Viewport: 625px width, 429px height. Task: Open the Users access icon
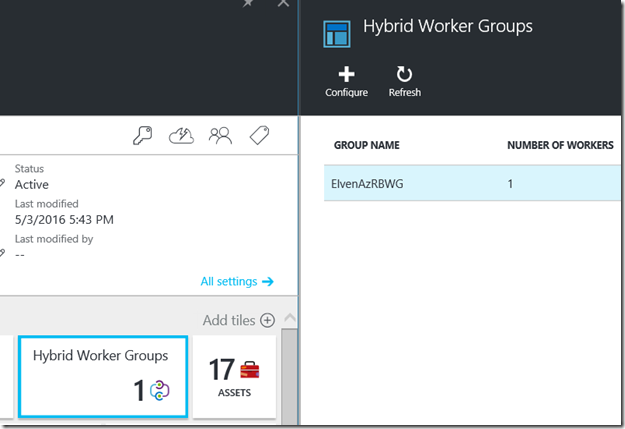click(x=220, y=136)
